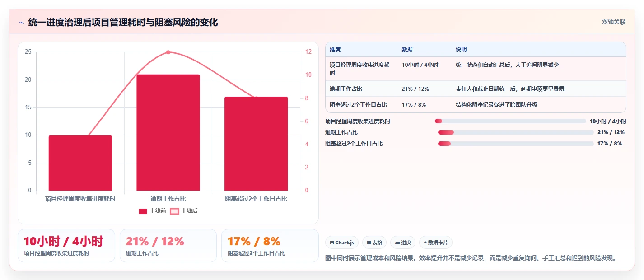Click the dashboard title 统一进度治理后项目管理耗时与阻塞风险的变化
This screenshot has width=644, height=280.
[x=123, y=22]
